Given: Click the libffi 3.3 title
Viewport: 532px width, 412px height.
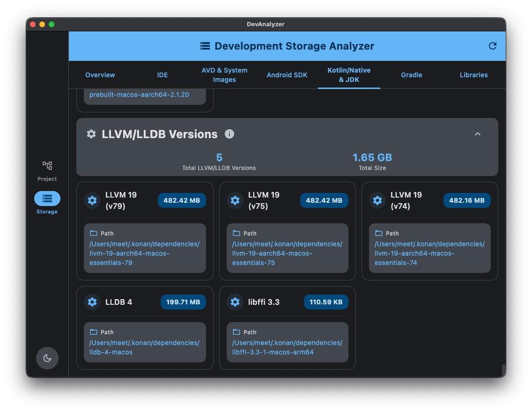Looking at the screenshot, I should point(264,302).
